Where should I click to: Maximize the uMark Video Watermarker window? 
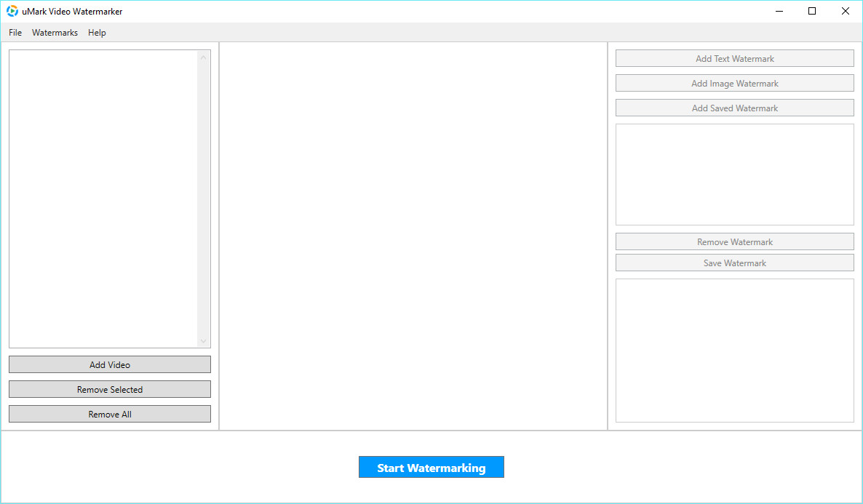(812, 11)
